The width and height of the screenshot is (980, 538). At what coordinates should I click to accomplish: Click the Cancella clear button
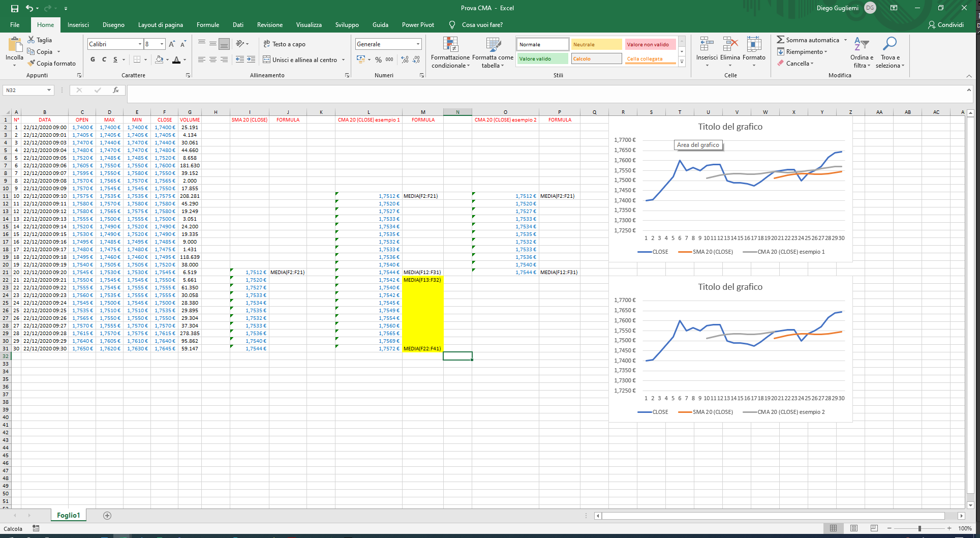[795, 64]
